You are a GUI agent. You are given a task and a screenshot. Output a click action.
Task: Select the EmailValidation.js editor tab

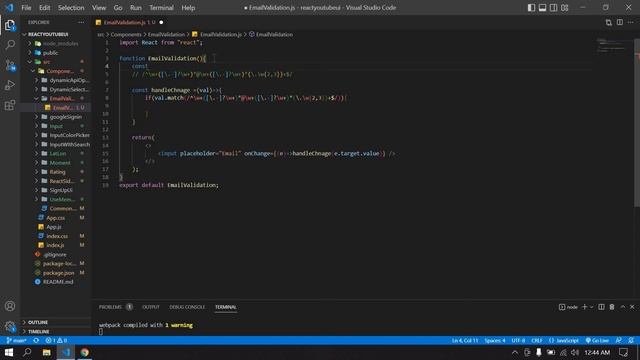tap(129, 22)
